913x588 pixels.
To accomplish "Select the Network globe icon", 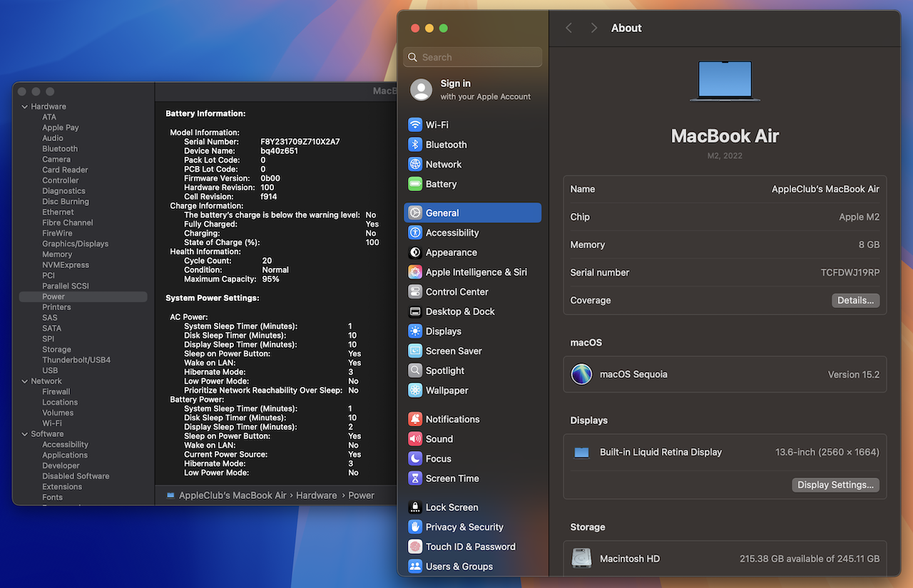I will (415, 164).
